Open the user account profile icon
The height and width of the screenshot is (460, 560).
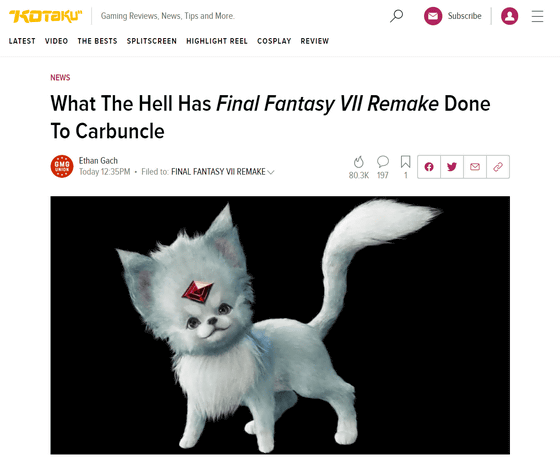click(509, 16)
